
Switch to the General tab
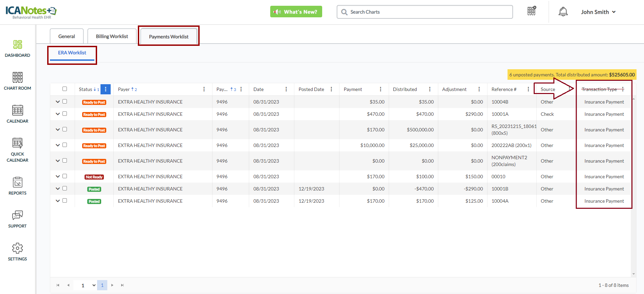pyautogui.click(x=67, y=36)
